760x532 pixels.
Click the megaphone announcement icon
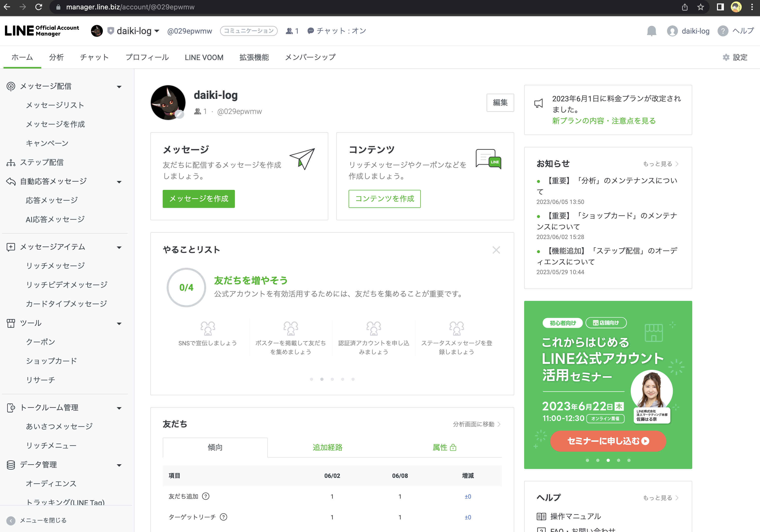click(x=538, y=103)
